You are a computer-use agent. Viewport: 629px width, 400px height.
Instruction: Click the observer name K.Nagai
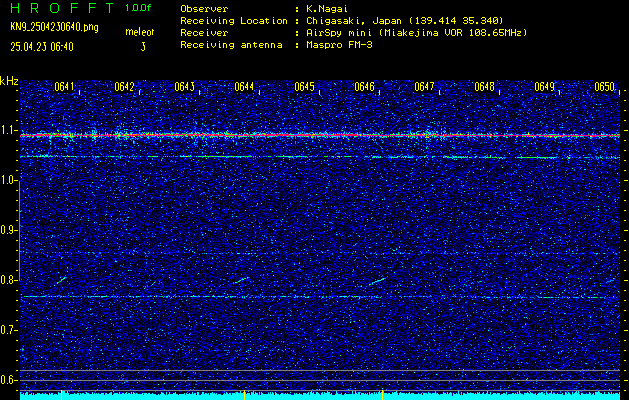[327, 8]
